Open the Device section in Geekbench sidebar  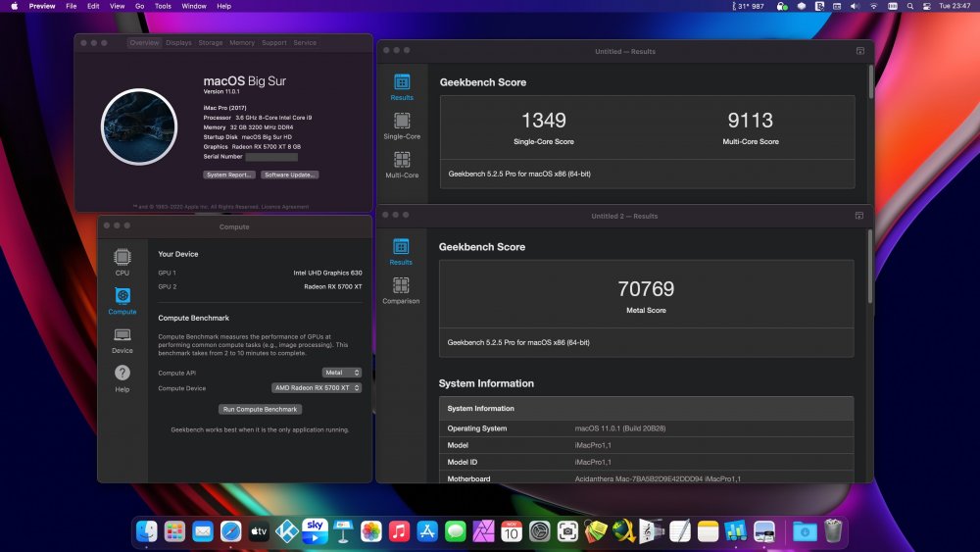pyautogui.click(x=122, y=340)
